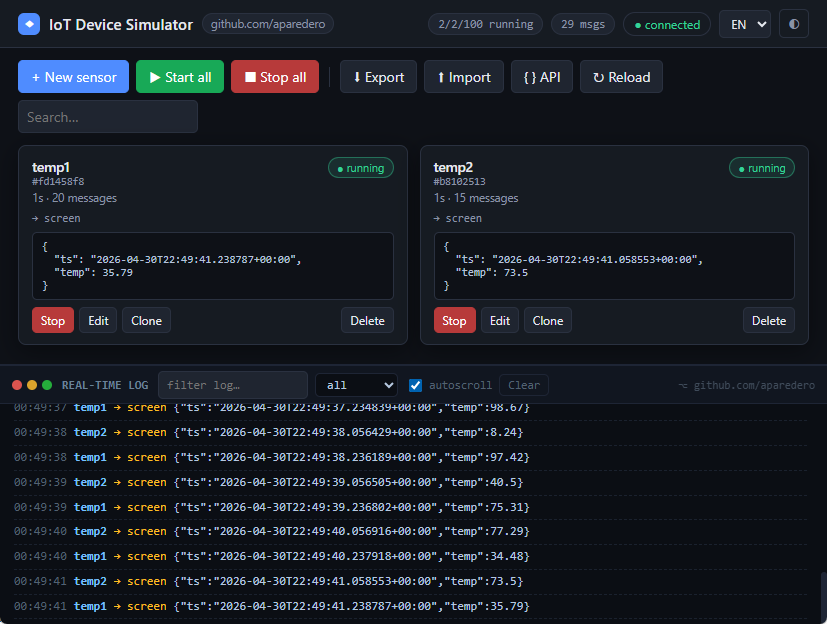This screenshot has width=827, height=624.
Task: Click temp1 JSON payload preview
Action: coord(213,266)
